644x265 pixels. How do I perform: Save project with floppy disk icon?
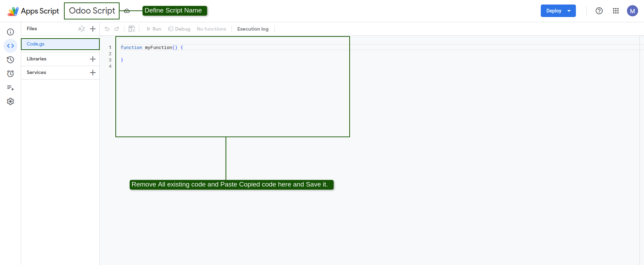[132, 29]
